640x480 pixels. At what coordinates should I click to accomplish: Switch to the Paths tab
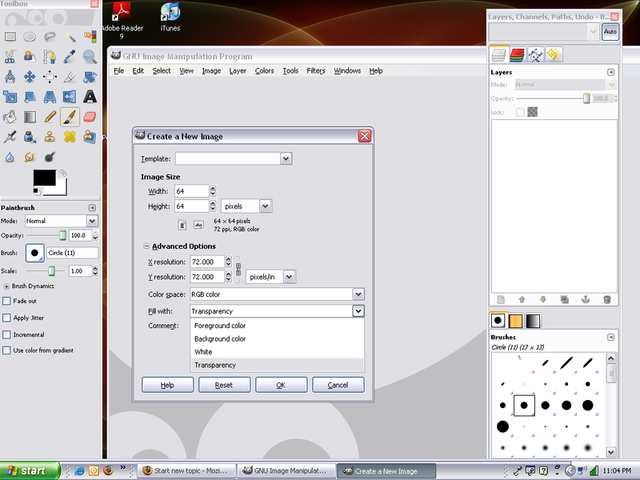(536, 55)
